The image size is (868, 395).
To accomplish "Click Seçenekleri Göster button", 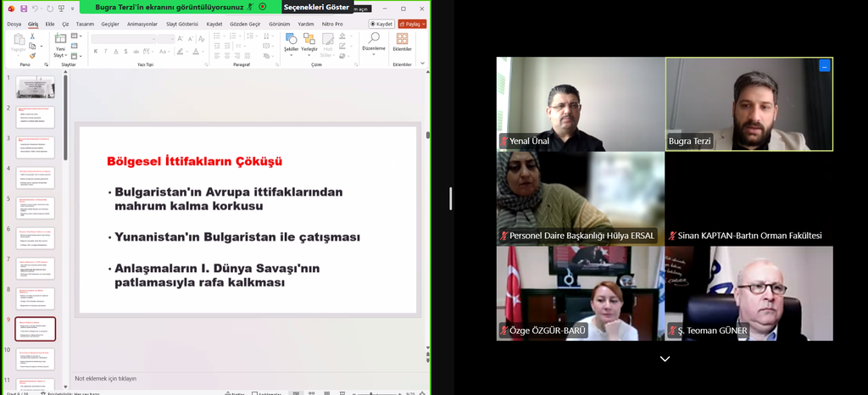I will (x=315, y=7).
